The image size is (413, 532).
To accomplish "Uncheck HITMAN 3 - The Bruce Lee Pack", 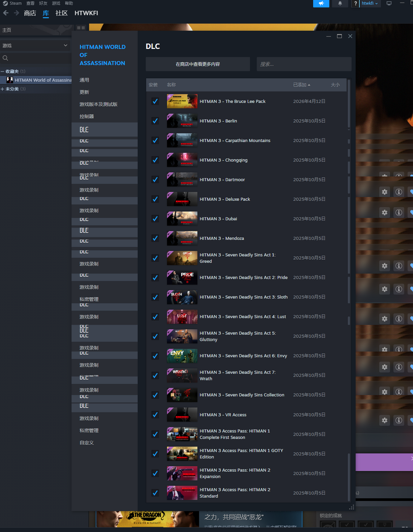I will click(155, 101).
